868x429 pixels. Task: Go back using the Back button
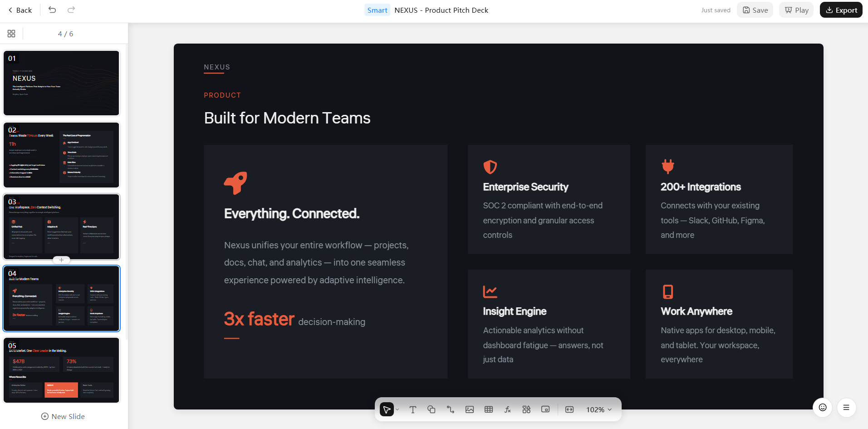pyautogui.click(x=20, y=10)
